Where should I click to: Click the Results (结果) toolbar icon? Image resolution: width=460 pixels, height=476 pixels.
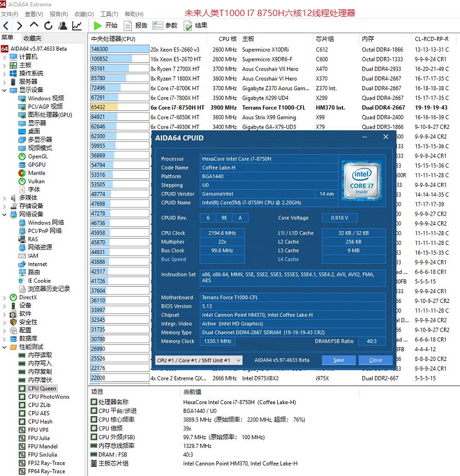(188, 25)
